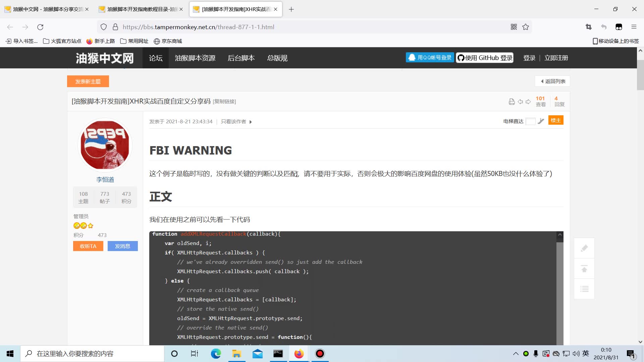
Task: Open the 常用网址 bookmark folder
Action: (x=134, y=41)
